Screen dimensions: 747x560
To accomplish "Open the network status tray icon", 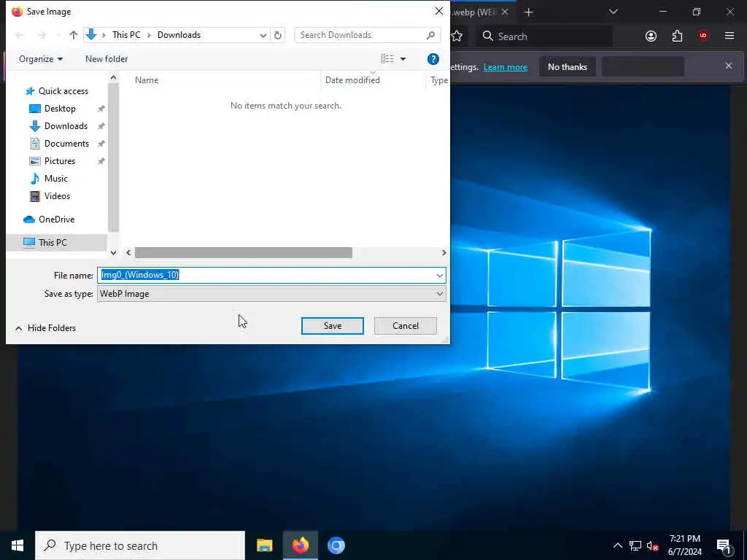I will pyautogui.click(x=635, y=545).
